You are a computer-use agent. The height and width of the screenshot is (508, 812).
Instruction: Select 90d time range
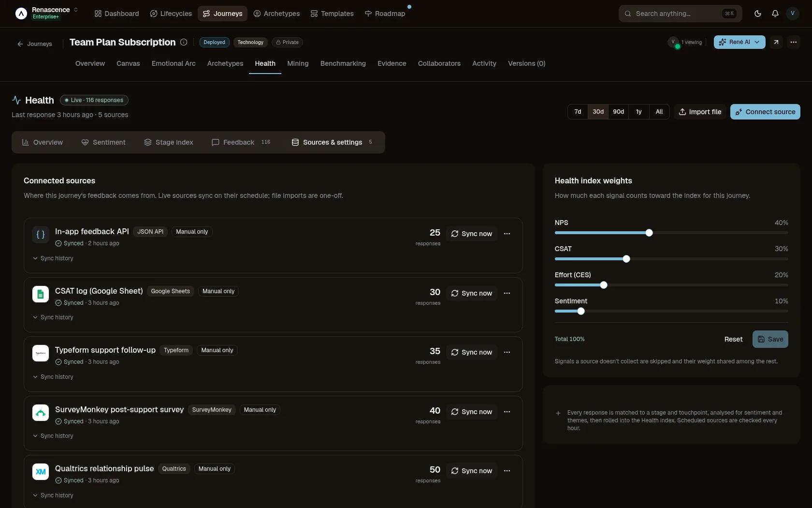click(618, 112)
